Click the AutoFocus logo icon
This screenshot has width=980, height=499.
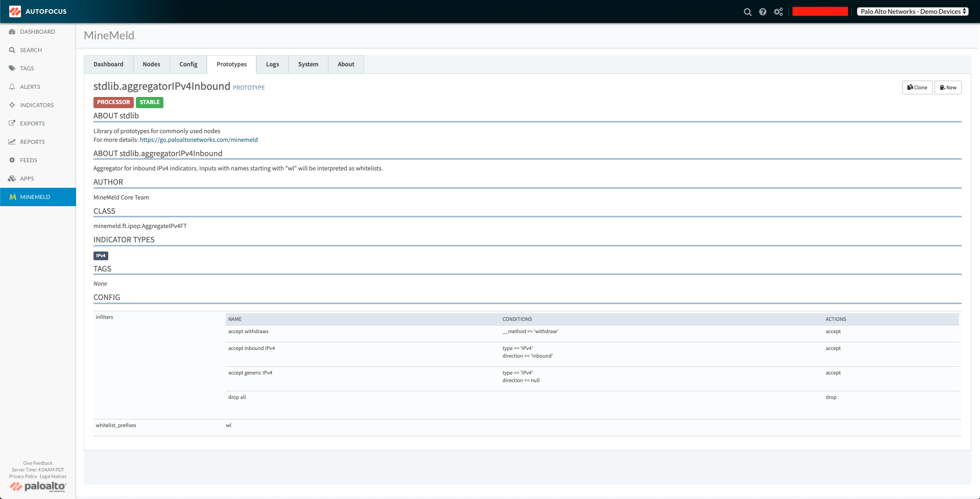point(15,11)
